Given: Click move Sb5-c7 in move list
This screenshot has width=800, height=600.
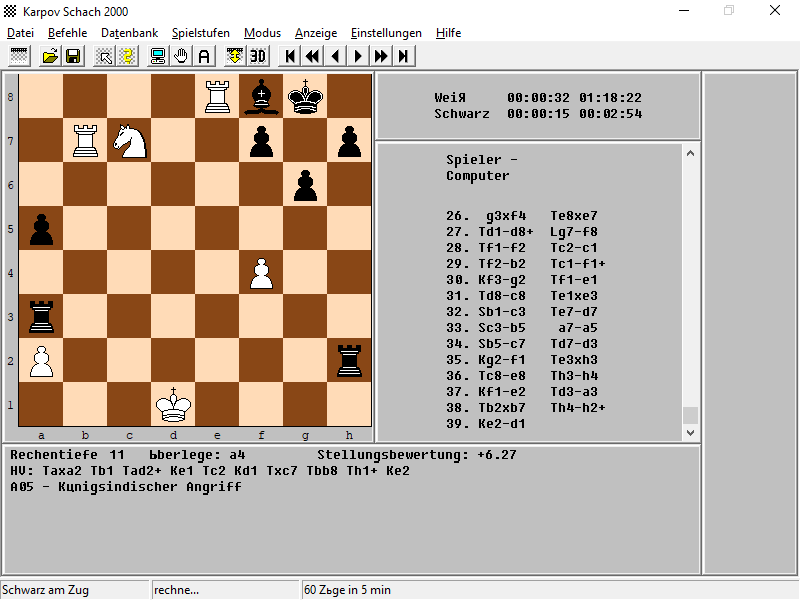Looking at the screenshot, I should tap(502, 344).
